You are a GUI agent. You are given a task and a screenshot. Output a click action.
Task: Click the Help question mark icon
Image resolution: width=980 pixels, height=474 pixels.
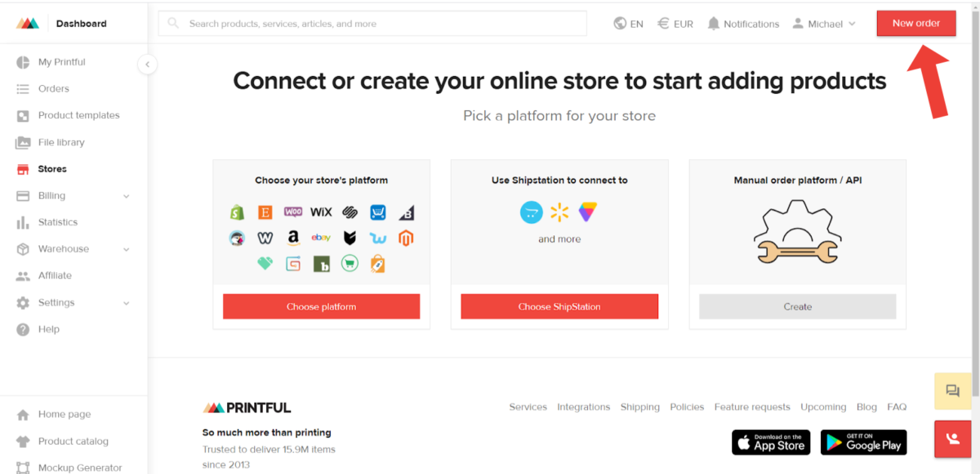click(23, 329)
